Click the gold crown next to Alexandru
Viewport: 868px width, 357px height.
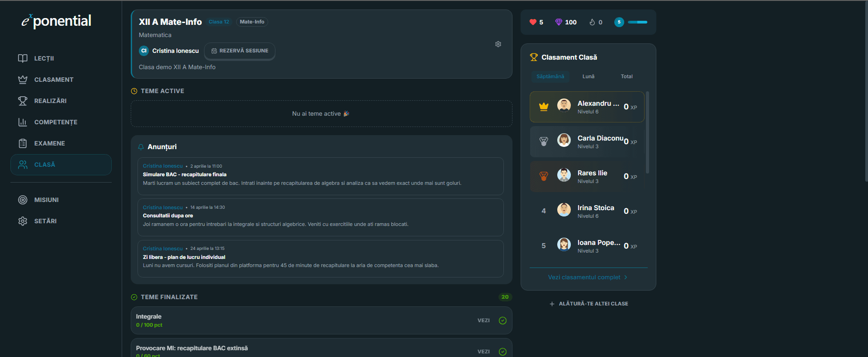tap(544, 107)
